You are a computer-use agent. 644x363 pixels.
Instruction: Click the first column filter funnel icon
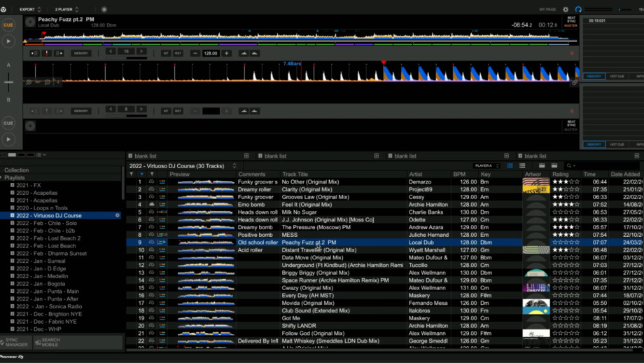[132, 174]
